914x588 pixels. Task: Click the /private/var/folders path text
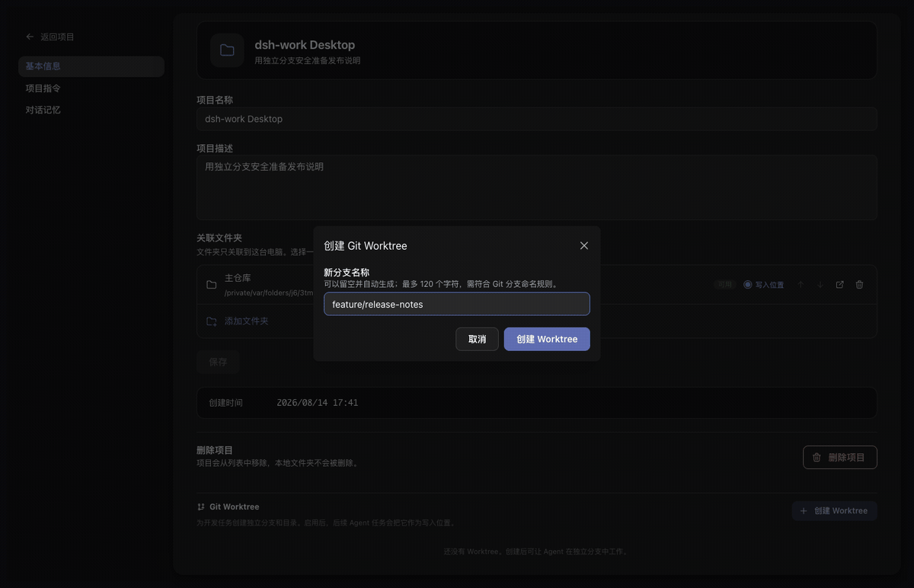click(x=269, y=292)
